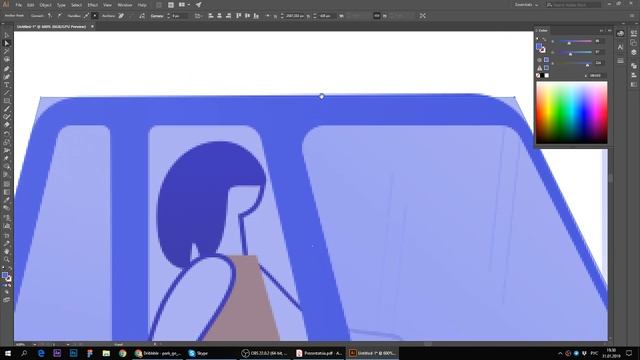The height and width of the screenshot is (360, 640).
Task: Select the Hand tool
Action: 7,251
